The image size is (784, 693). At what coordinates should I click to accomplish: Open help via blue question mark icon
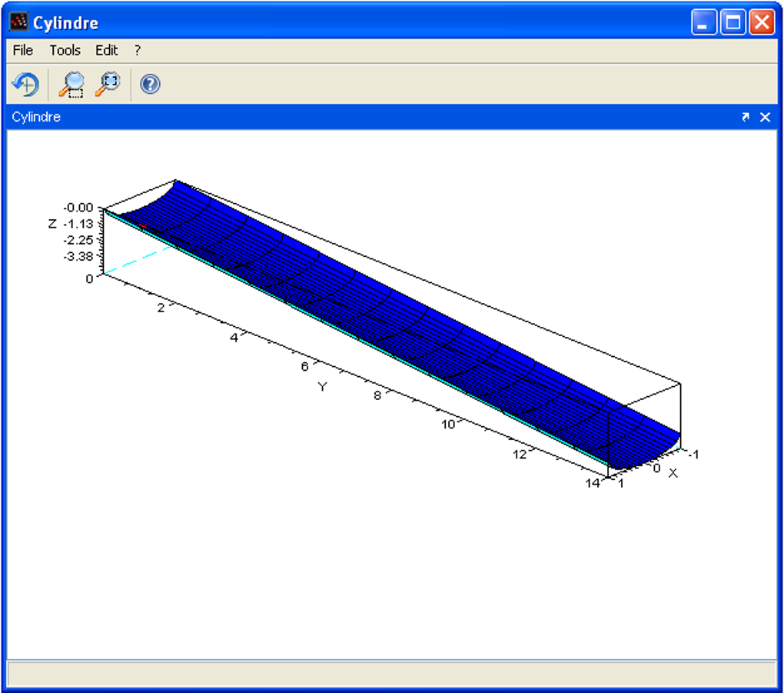tap(150, 84)
